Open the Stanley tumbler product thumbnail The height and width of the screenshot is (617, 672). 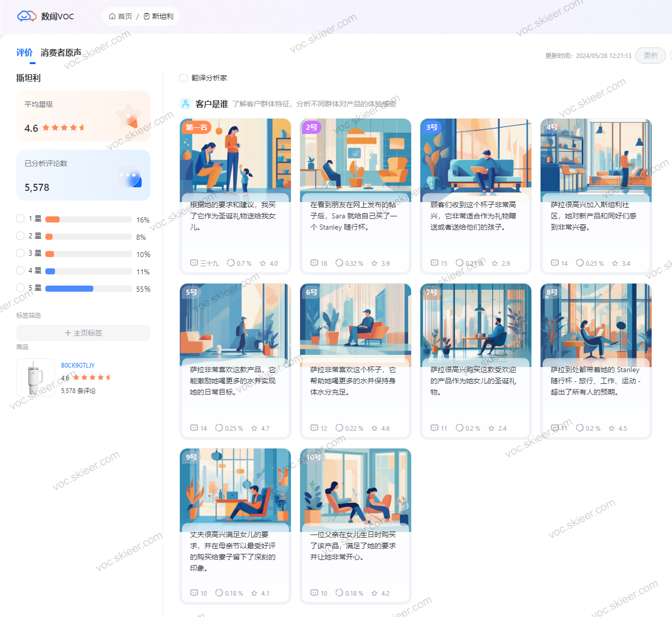pos(35,377)
